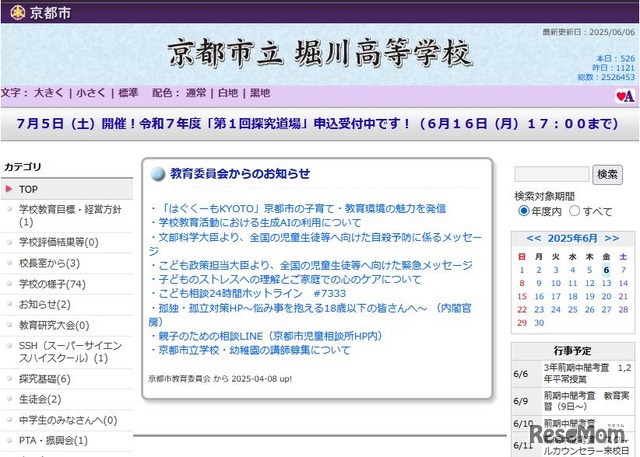Select June 16 in the calendar

[539, 297]
